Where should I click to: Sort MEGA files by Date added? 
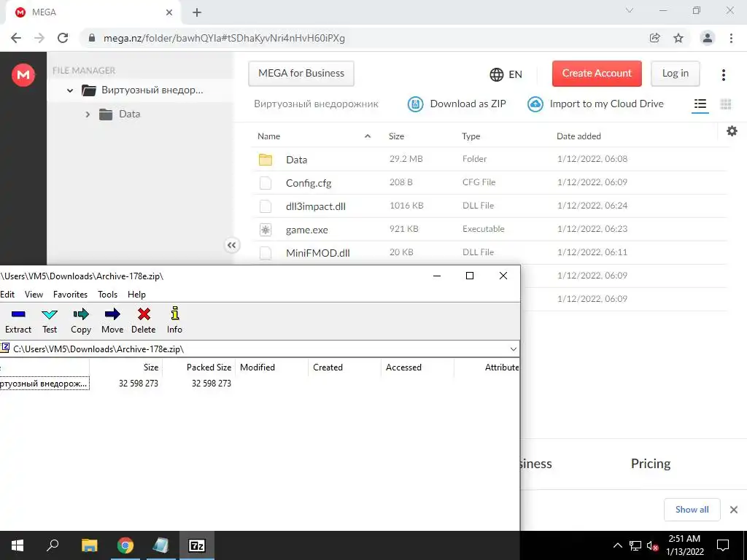pyautogui.click(x=578, y=136)
